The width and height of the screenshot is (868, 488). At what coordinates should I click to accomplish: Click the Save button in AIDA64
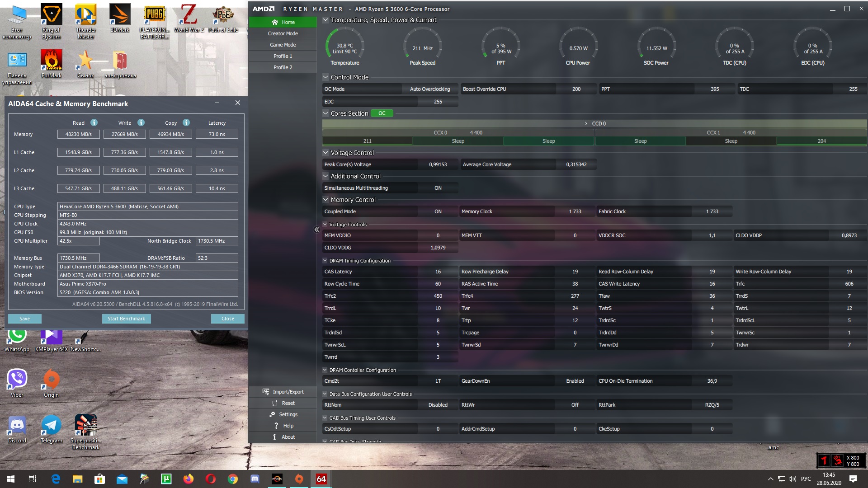pyautogui.click(x=25, y=319)
